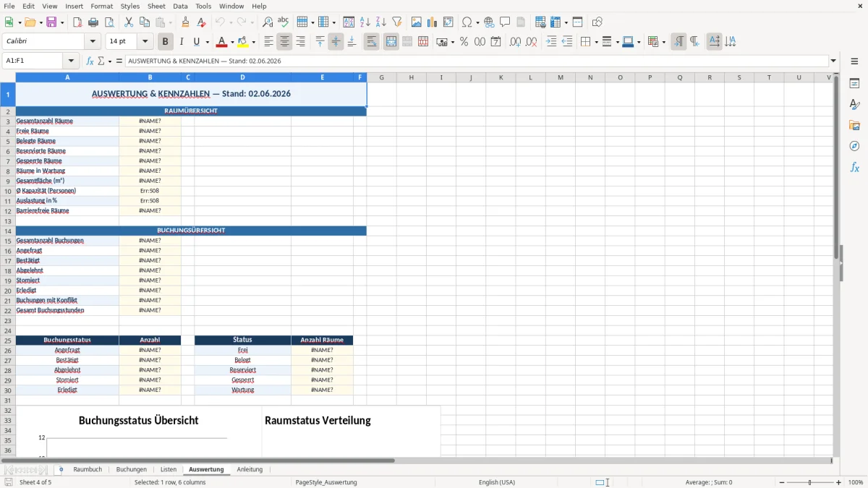Screen dimensions: 868x488
Task: Insert an image
Action: tap(417, 22)
